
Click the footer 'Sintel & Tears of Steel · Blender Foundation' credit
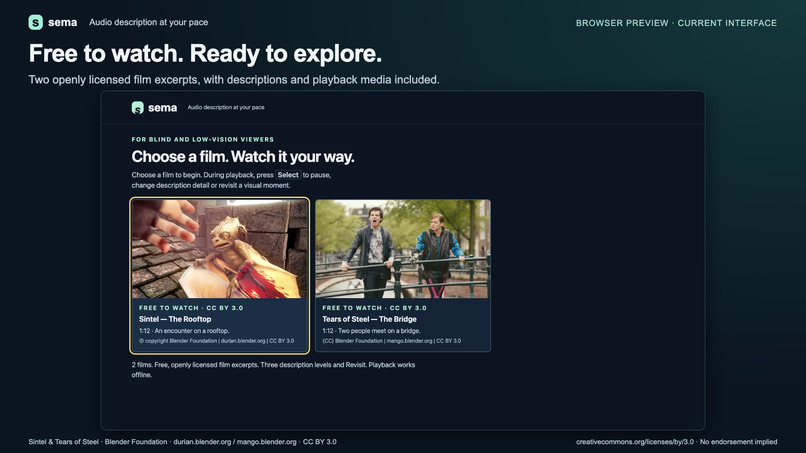pyautogui.click(x=182, y=442)
